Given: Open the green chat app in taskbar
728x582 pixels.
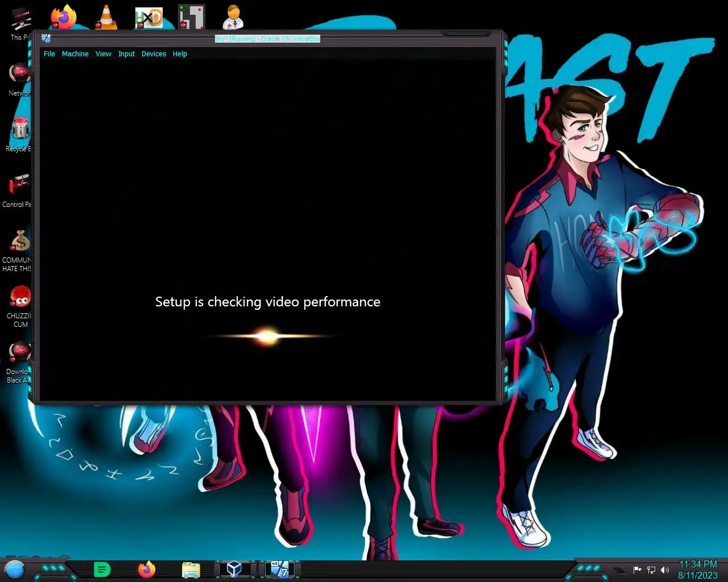Looking at the screenshot, I should pos(102,569).
